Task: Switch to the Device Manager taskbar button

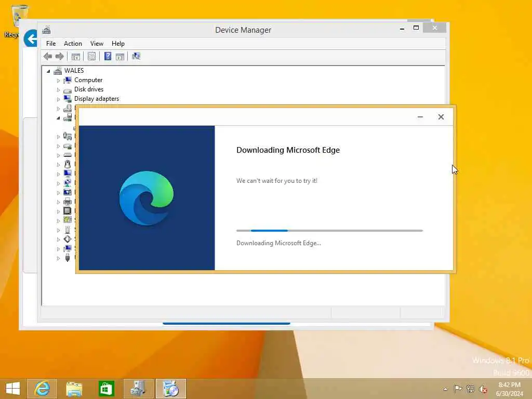Action: pos(138,389)
